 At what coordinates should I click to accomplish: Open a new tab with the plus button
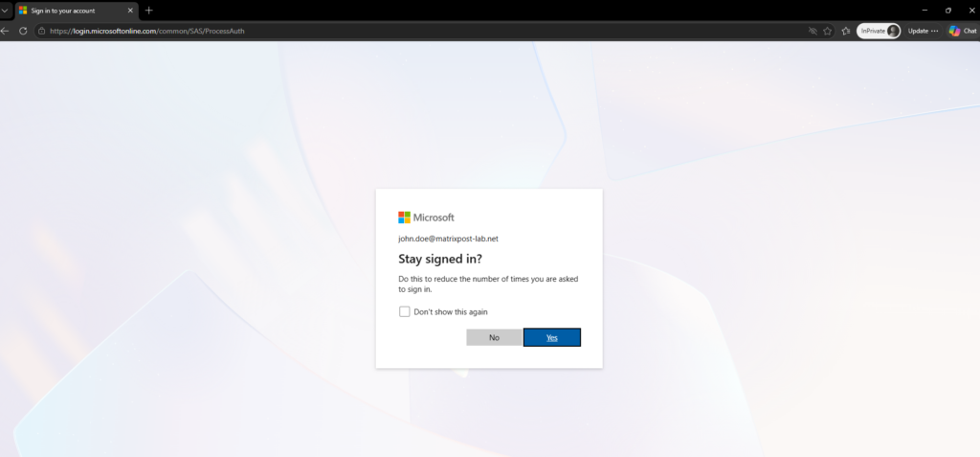click(x=148, y=11)
